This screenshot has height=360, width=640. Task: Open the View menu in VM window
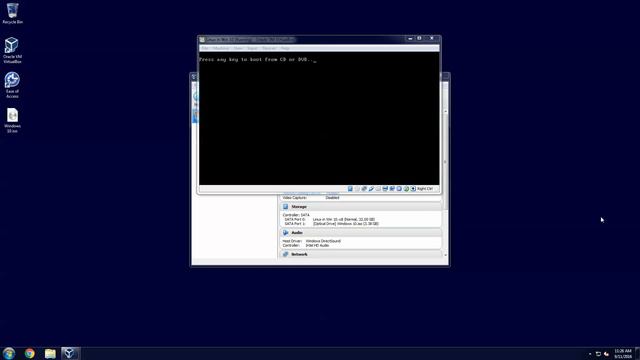point(238,48)
